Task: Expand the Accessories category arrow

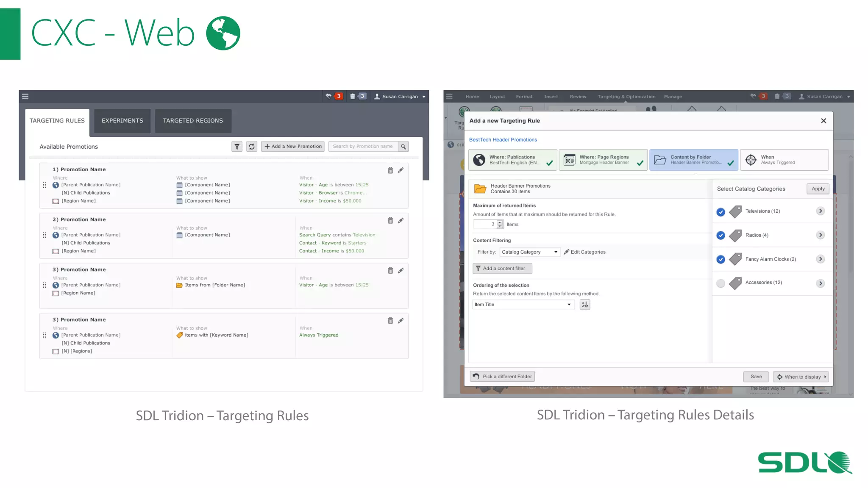Action: 821,283
